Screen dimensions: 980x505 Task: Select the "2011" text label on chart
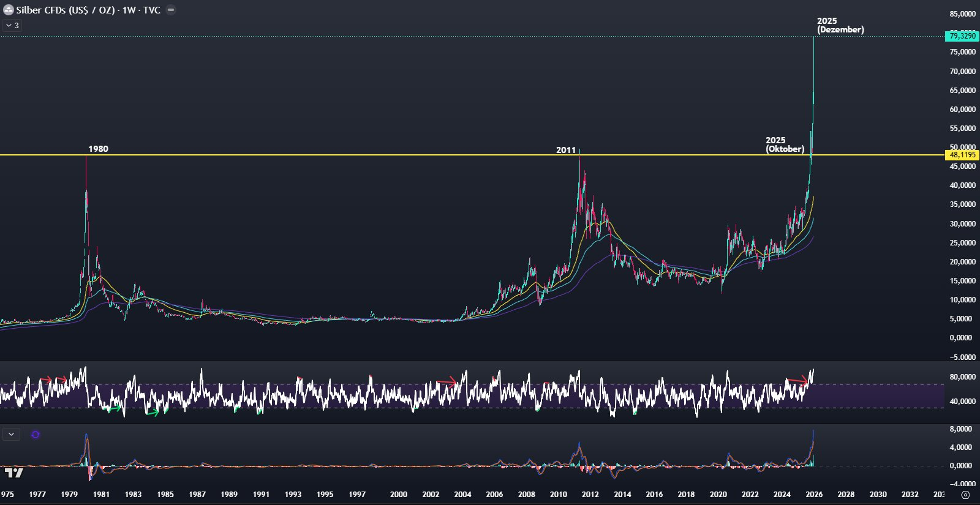[565, 150]
